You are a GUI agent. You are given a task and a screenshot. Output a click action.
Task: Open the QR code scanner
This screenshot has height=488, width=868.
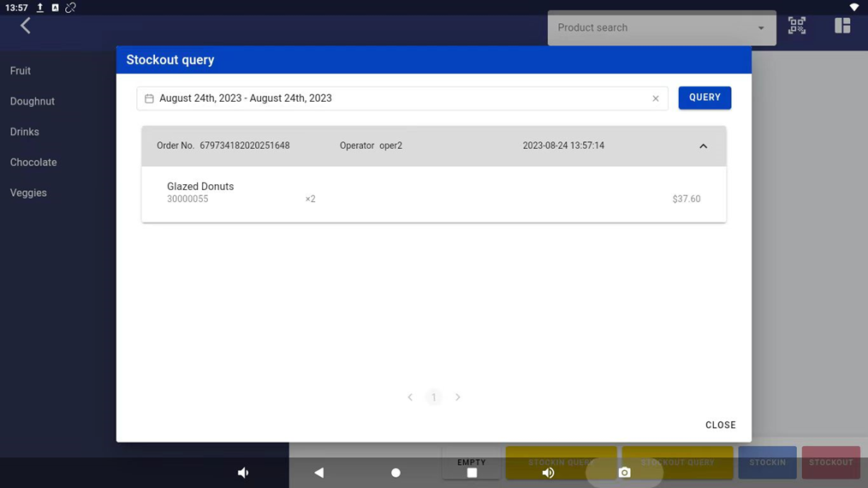pyautogui.click(x=797, y=26)
